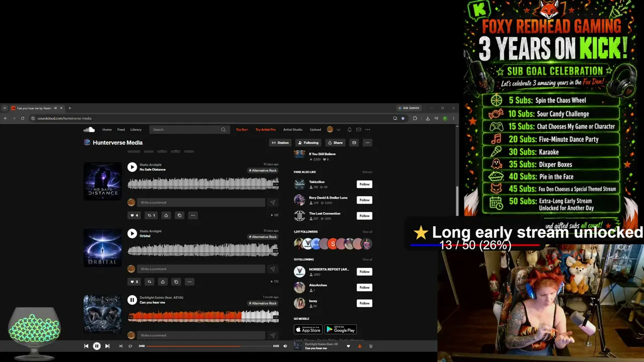
Task: Open the notifications bell
Action: [350, 130]
